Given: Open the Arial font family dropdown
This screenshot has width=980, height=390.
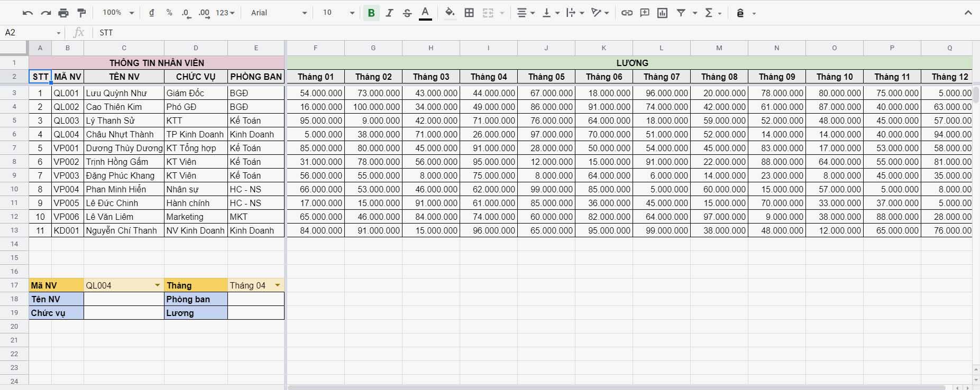Looking at the screenshot, I should pos(279,13).
